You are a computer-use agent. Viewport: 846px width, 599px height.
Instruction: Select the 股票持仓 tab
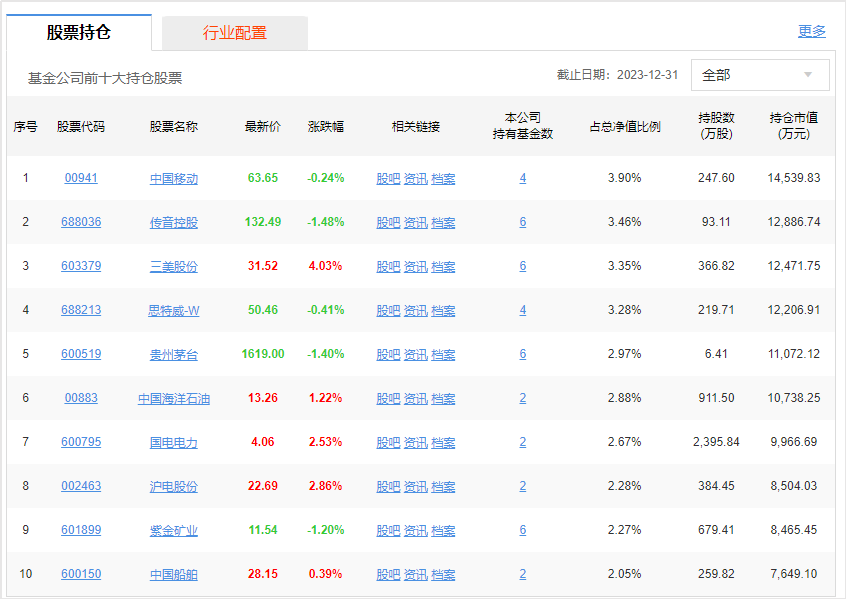pos(79,32)
